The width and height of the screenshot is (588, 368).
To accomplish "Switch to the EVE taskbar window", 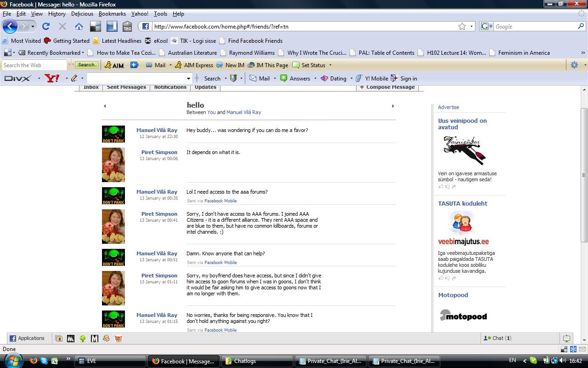I will pos(110,361).
